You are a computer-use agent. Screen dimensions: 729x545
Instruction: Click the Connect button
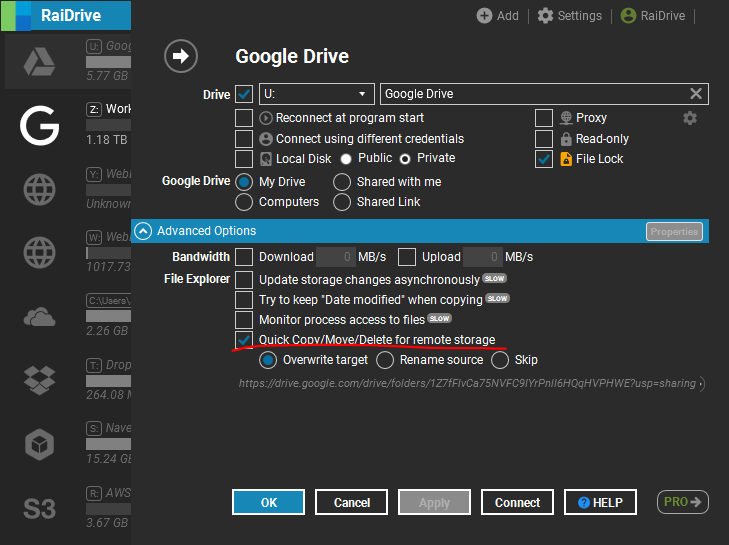coord(517,502)
